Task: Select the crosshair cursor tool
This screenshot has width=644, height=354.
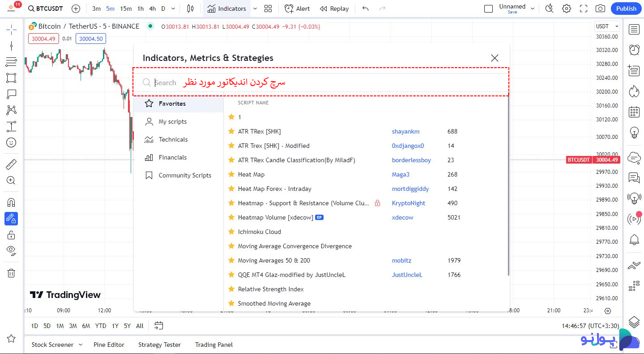Action: click(11, 30)
